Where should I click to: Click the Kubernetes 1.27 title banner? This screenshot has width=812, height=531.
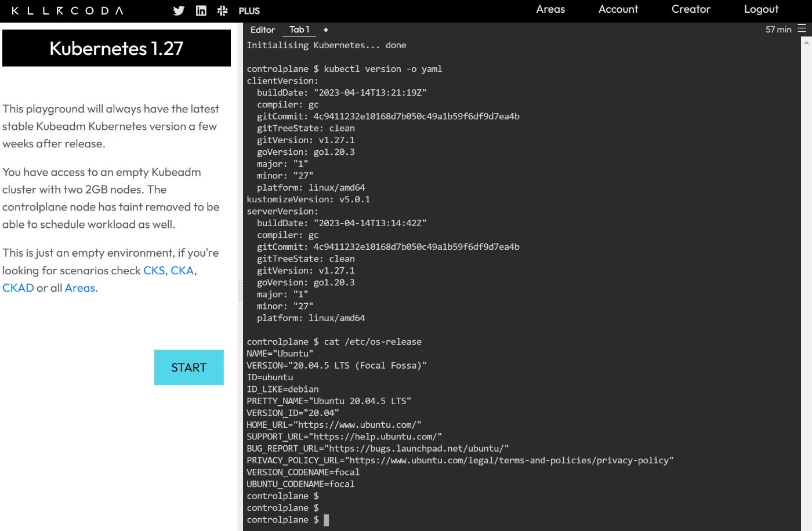pyautogui.click(x=117, y=48)
